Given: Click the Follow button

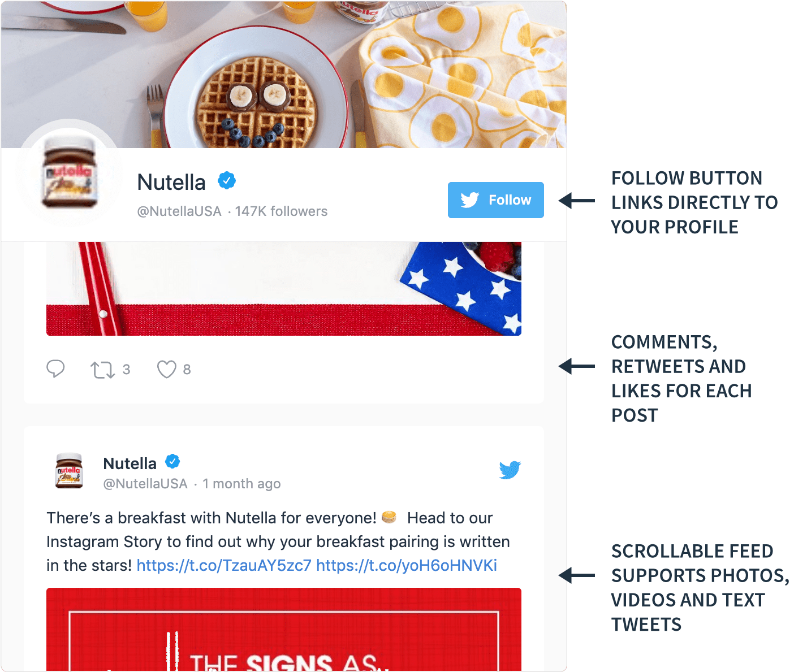Looking at the screenshot, I should [495, 200].
